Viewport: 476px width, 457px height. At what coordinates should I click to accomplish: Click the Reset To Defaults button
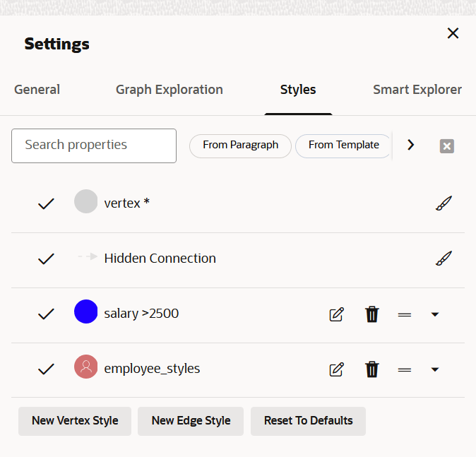(308, 421)
